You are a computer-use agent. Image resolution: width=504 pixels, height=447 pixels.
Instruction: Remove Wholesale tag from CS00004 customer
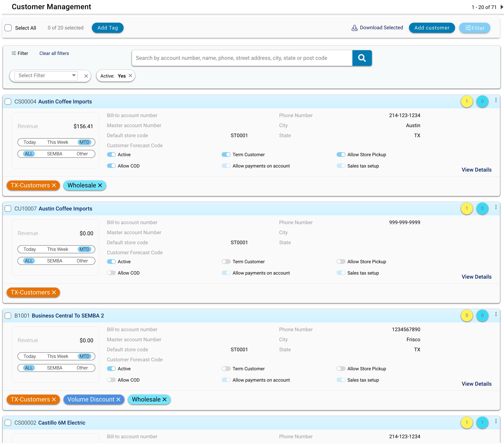click(x=100, y=185)
